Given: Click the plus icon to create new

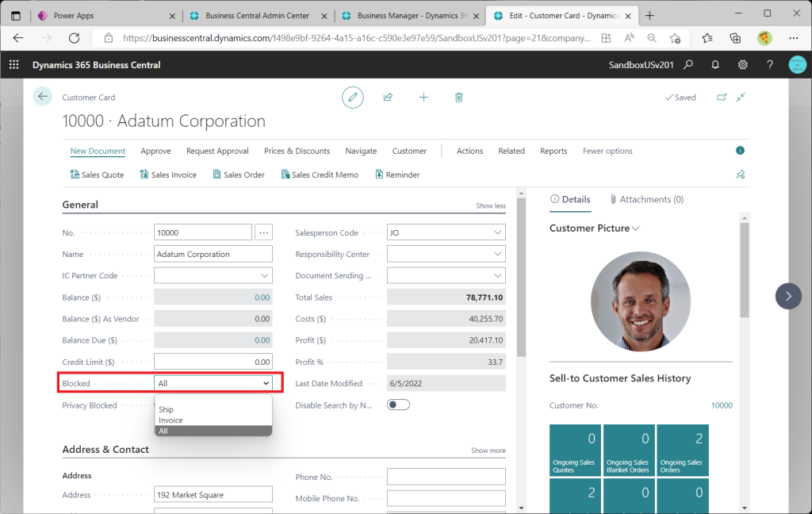Looking at the screenshot, I should pos(423,98).
